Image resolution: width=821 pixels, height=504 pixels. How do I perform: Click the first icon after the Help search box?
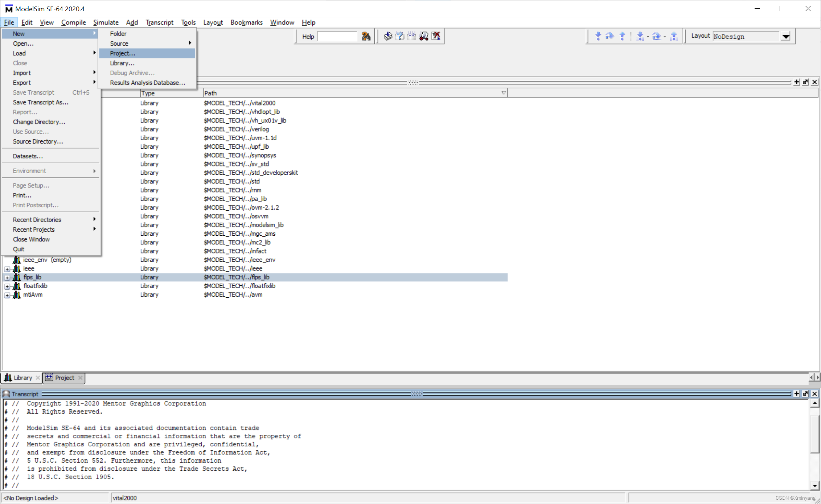coord(388,36)
